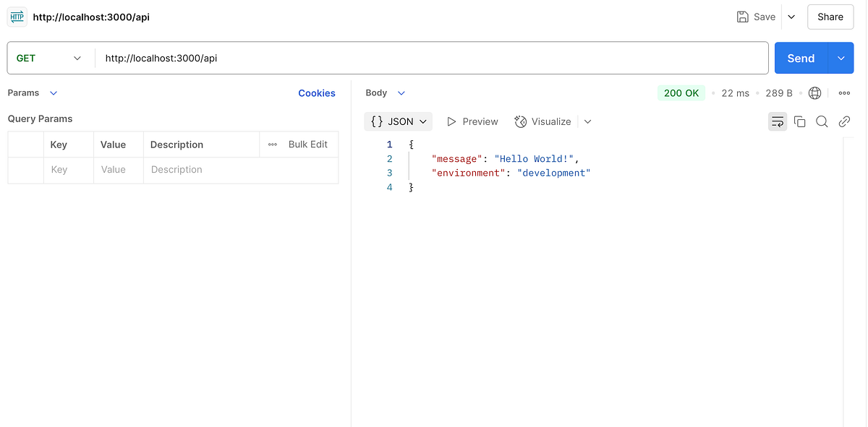
Task: Open the Preview view of response
Action: 472,121
